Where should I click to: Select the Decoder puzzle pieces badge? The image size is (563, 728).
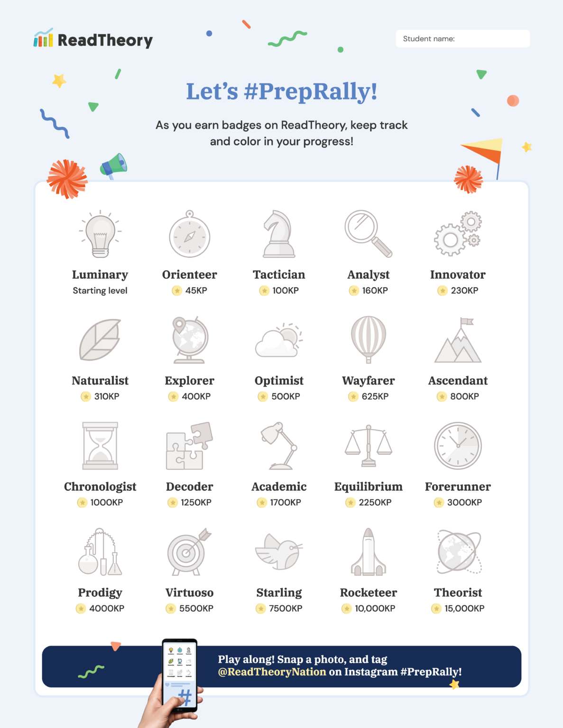coord(189,446)
